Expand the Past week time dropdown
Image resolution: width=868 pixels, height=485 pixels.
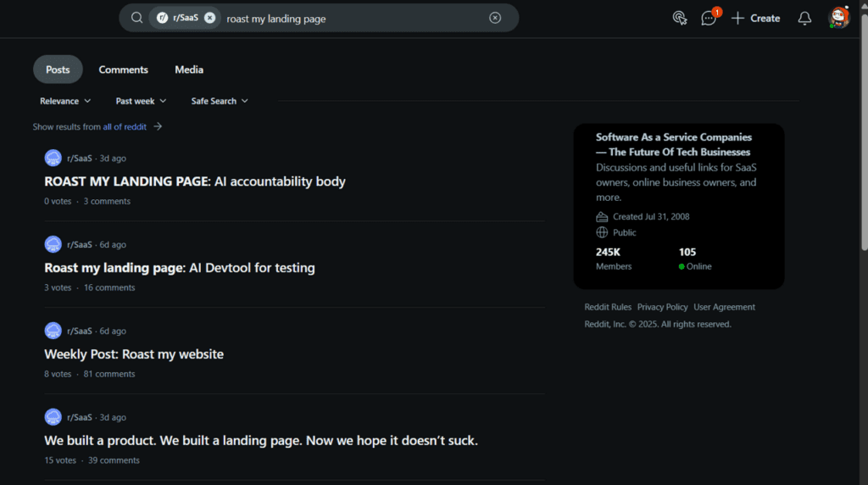141,101
